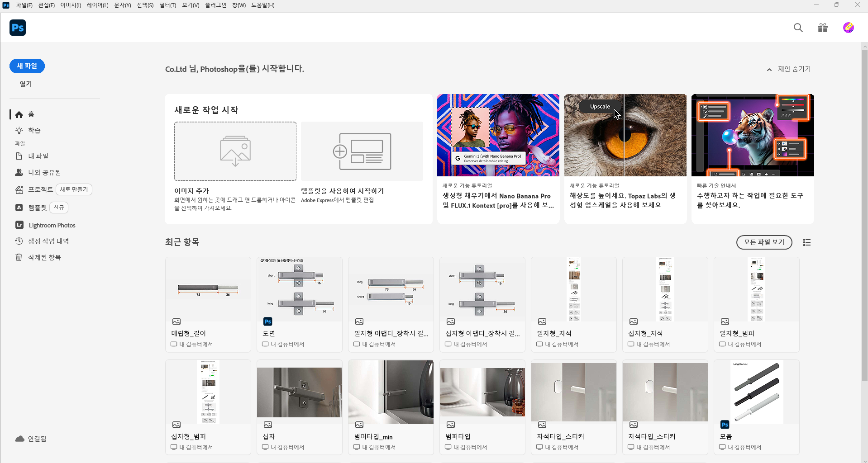Viewport: 868px width, 463px height.
Task: Open recent file 범퍼타입
Action: (482, 407)
